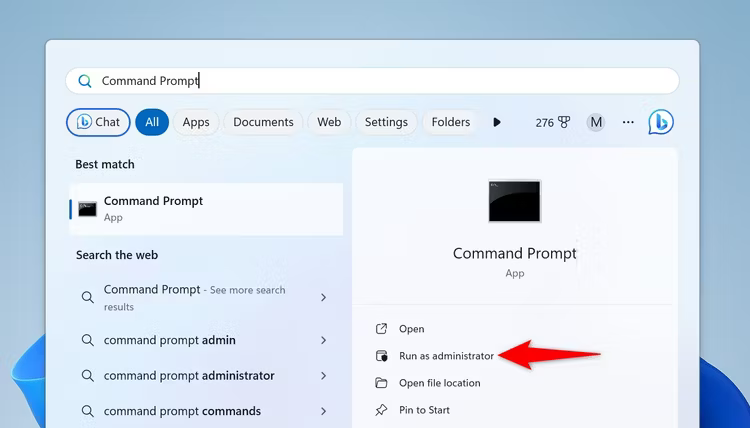Switch to the Web filter tab
This screenshot has width=750, height=428.
[x=329, y=122]
